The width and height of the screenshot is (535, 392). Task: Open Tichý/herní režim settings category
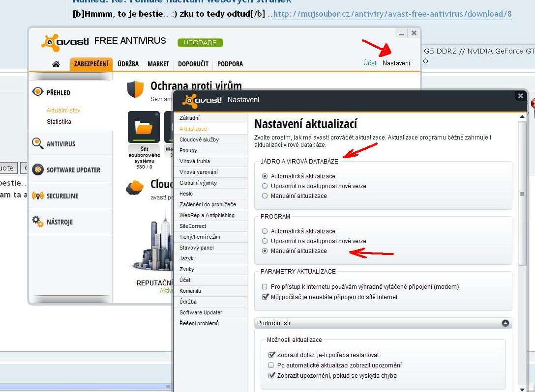pyautogui.click(x=210, y=237)
